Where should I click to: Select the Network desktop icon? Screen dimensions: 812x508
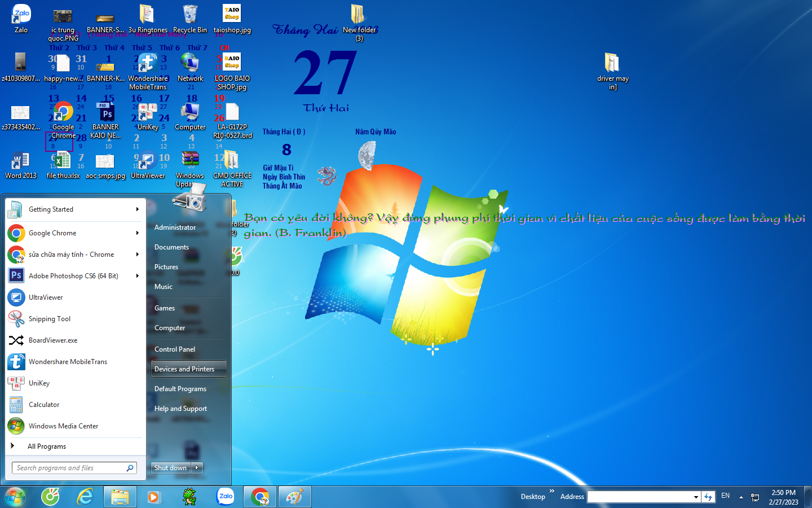point(190,67)
